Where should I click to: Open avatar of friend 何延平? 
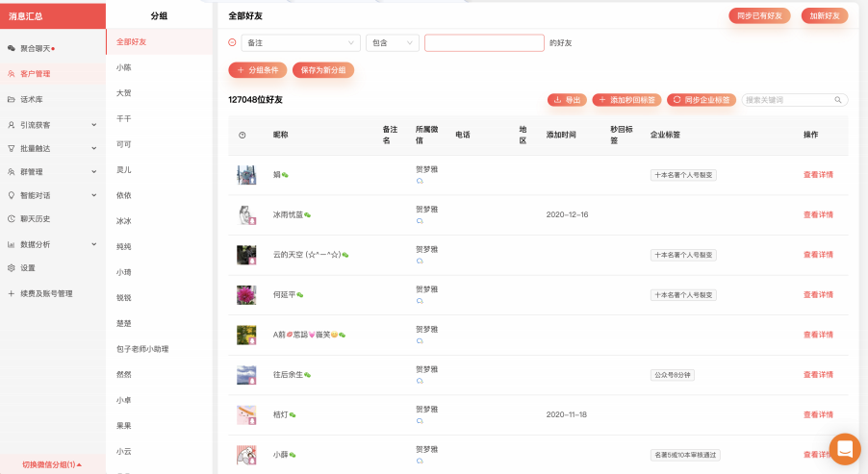coord(246,295)
